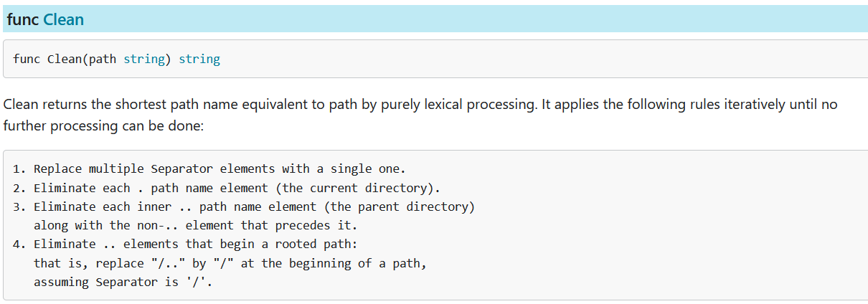The width and height of the screenshot is (868, 304).
Task: Click "Clean" in the function signature code
Action: pos(65,60)
